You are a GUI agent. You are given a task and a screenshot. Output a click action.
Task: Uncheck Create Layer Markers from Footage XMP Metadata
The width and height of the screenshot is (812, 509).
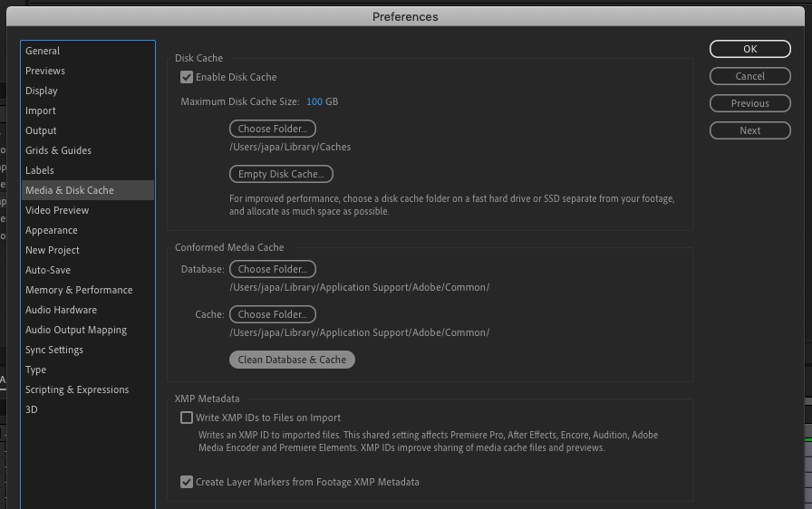(187, 482)
